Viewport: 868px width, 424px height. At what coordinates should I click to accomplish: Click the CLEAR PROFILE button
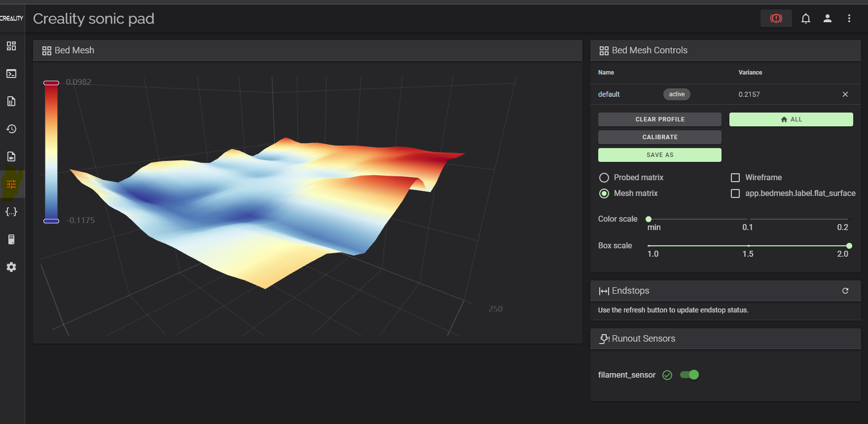(660, 119)
